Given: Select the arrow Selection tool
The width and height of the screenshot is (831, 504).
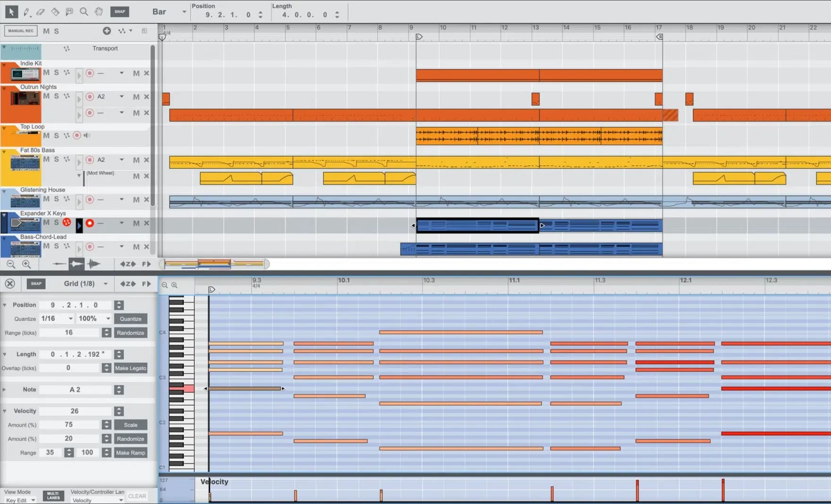Looking at the screenshot, I should pos(11,11).
